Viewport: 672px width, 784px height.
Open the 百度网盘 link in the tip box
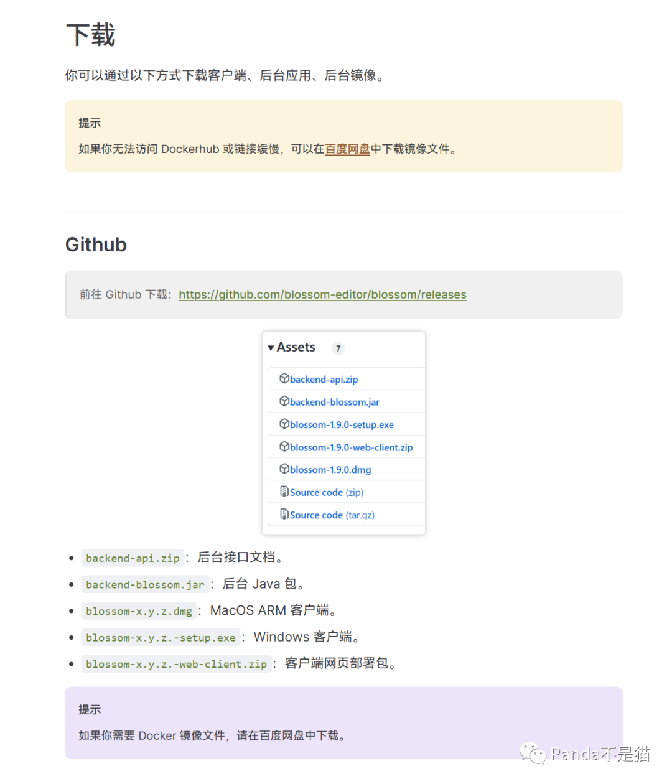pyautogui.click(x=347, y=149)
